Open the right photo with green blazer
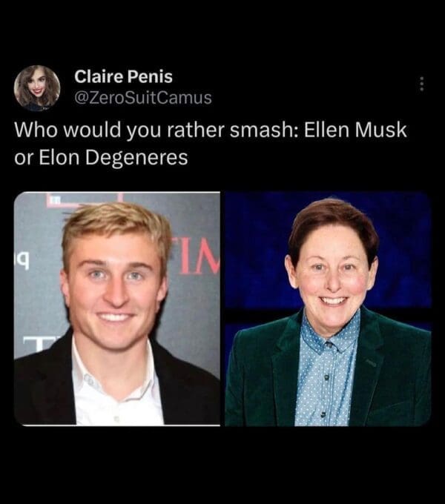 coord(328,309)
